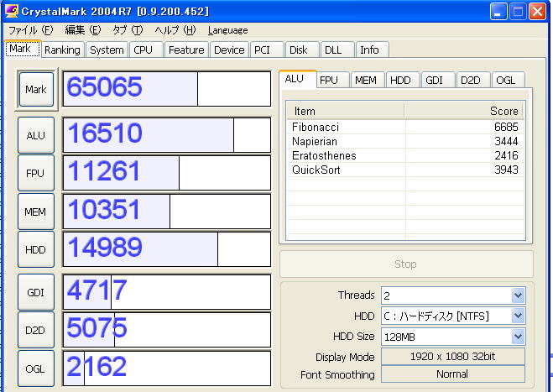Select the Fibonacci result row
The width and height of the screenshot is (553, 392).
[x=405, y=127]
